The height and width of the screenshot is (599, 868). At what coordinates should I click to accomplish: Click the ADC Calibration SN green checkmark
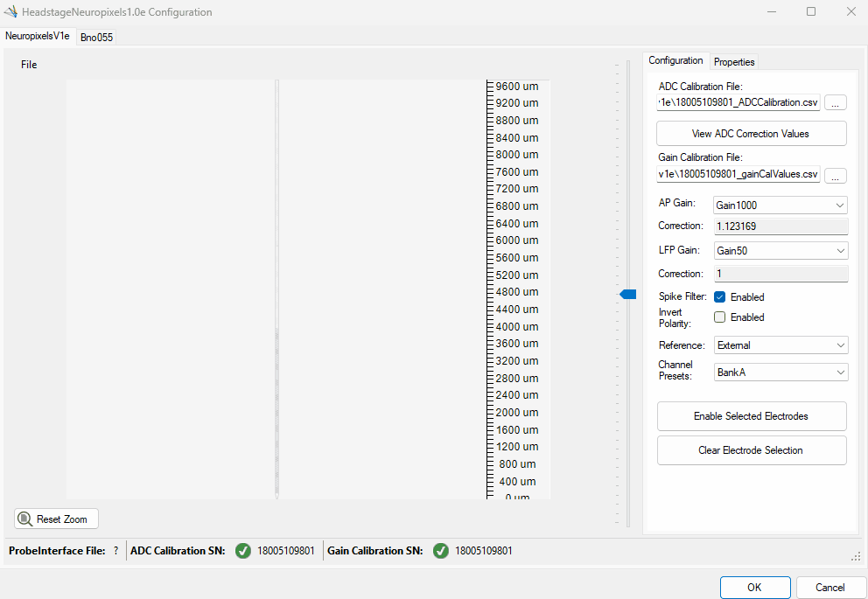(x=243, y=551)
